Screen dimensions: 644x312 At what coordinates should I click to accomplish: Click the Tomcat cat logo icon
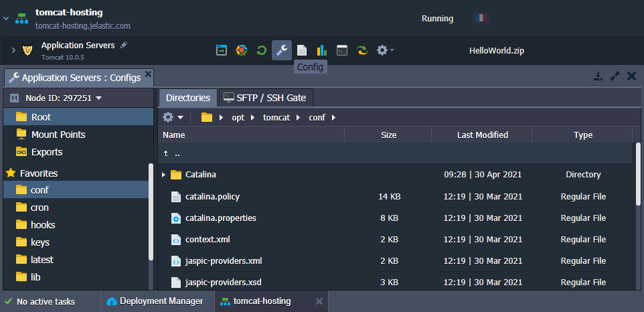[x=27, y=50]
